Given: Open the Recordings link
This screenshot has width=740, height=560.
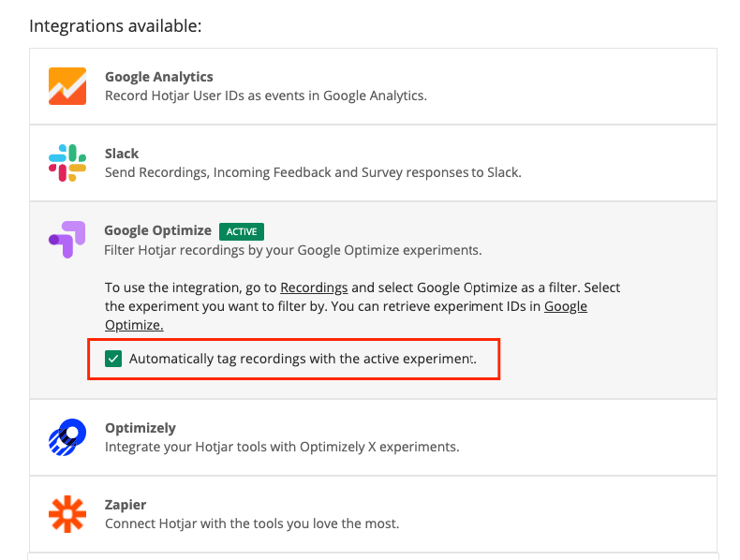Looking at the screenshot, I should (314, 287).
